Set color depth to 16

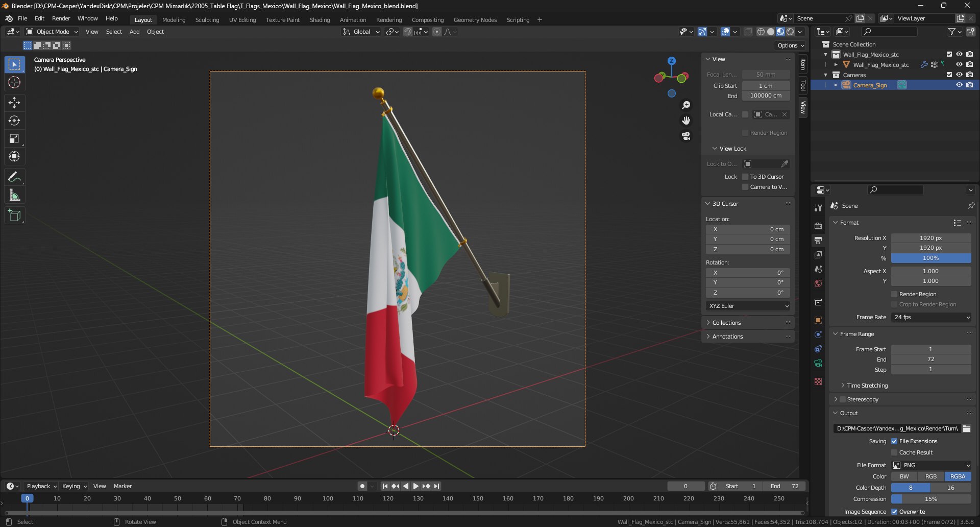coord(951,488)
